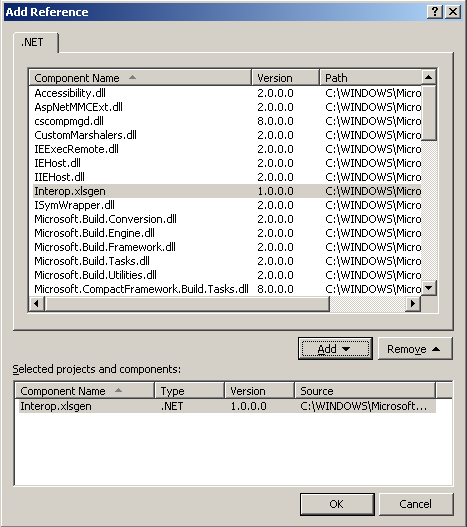
Task: Open the context help question mark button
Action: 434,12
